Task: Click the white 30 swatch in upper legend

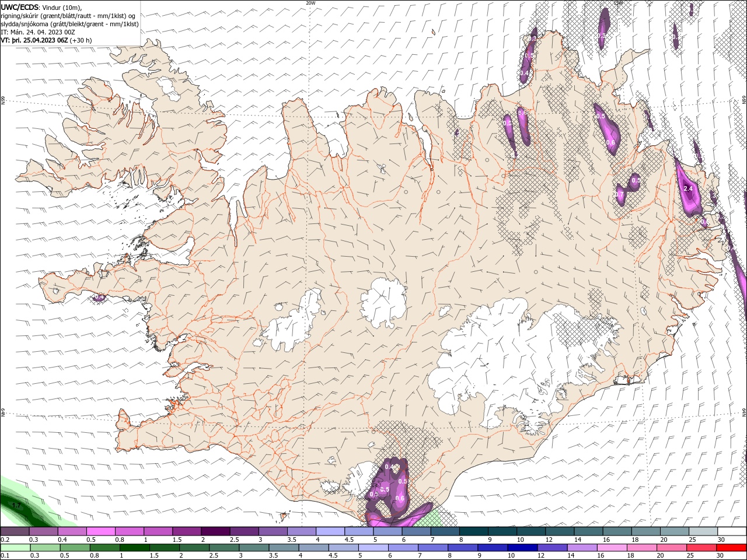Action: pyautogui.click(x=732, y=531)
